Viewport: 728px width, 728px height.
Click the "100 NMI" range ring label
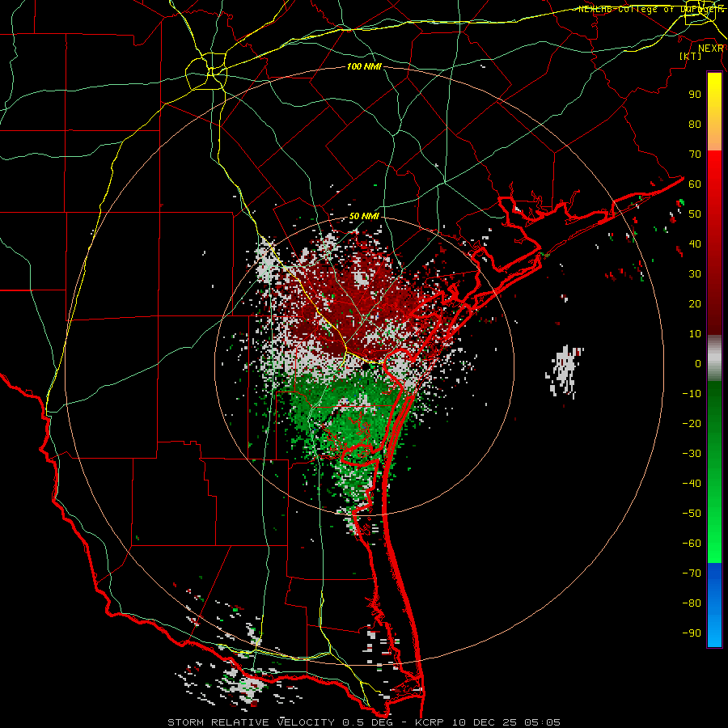(364, 67)
